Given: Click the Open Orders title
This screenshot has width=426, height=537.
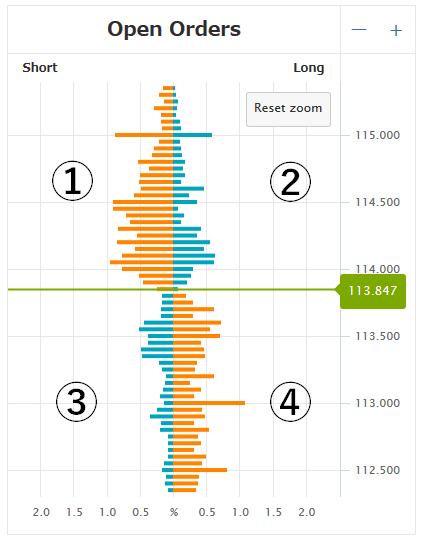Looking at the screenshot, I should click(174, 29).
